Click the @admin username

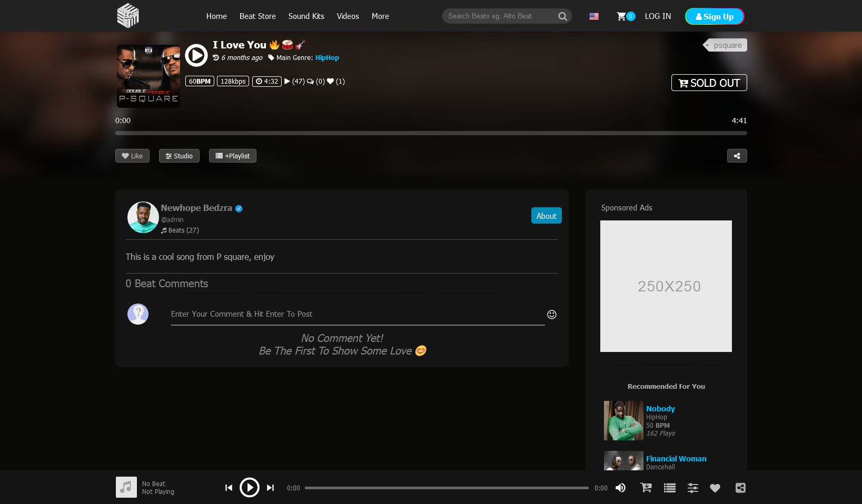tap(172, 220)
